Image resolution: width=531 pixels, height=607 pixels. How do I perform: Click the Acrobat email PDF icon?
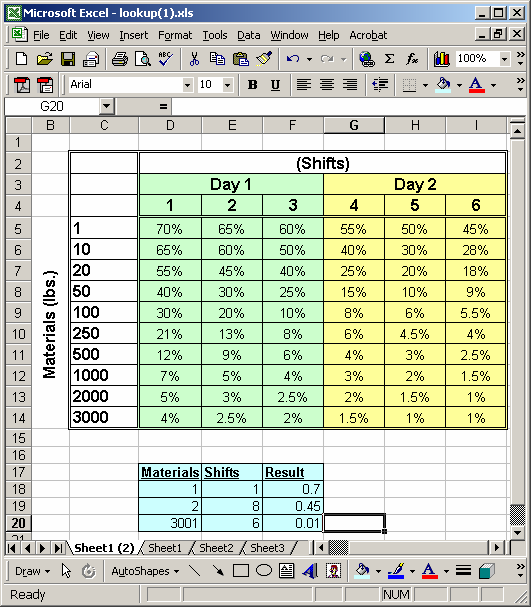45,85
